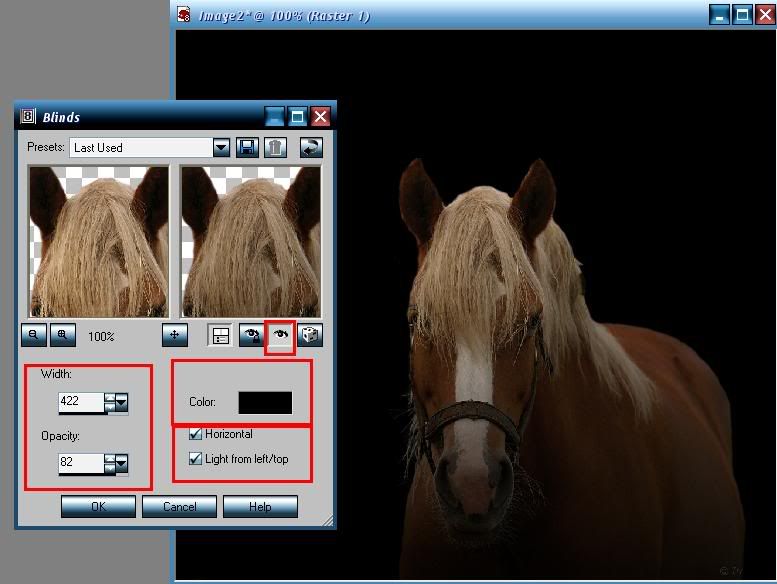The image size is (777, 584).
Task: Click the Blinds dialog title icon
Action: [28, 116]
